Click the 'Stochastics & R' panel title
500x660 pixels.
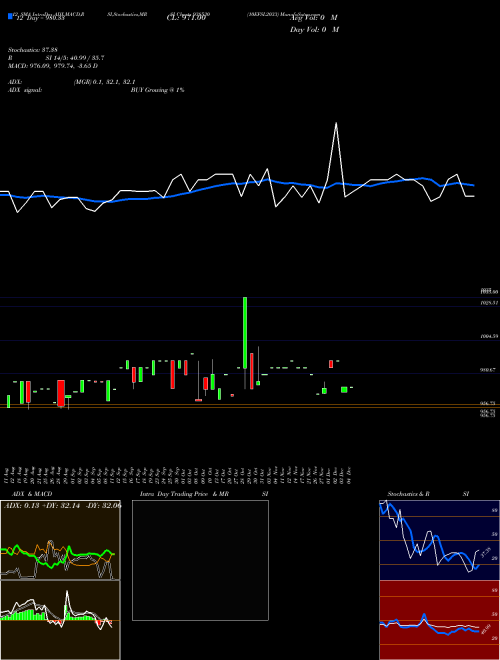point(409,494)
